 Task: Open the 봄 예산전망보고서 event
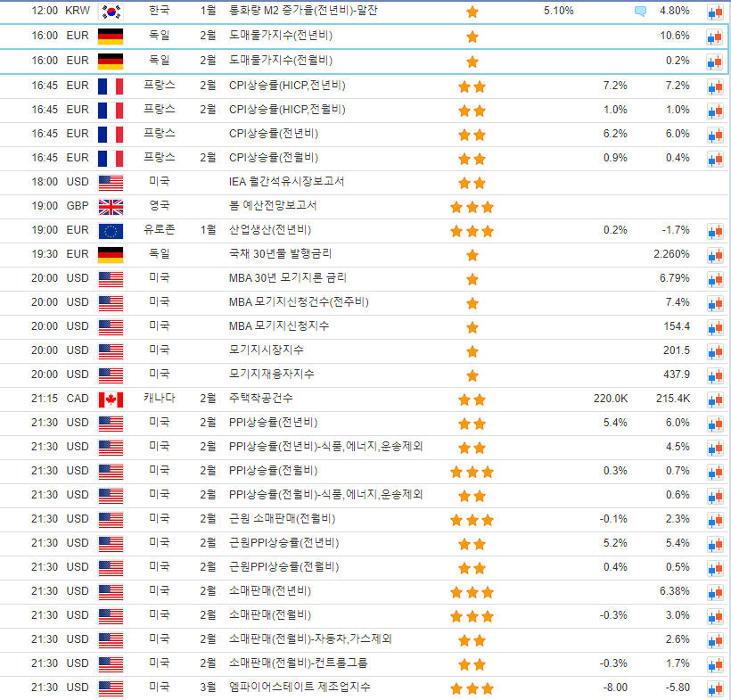(x=272, y=206)
